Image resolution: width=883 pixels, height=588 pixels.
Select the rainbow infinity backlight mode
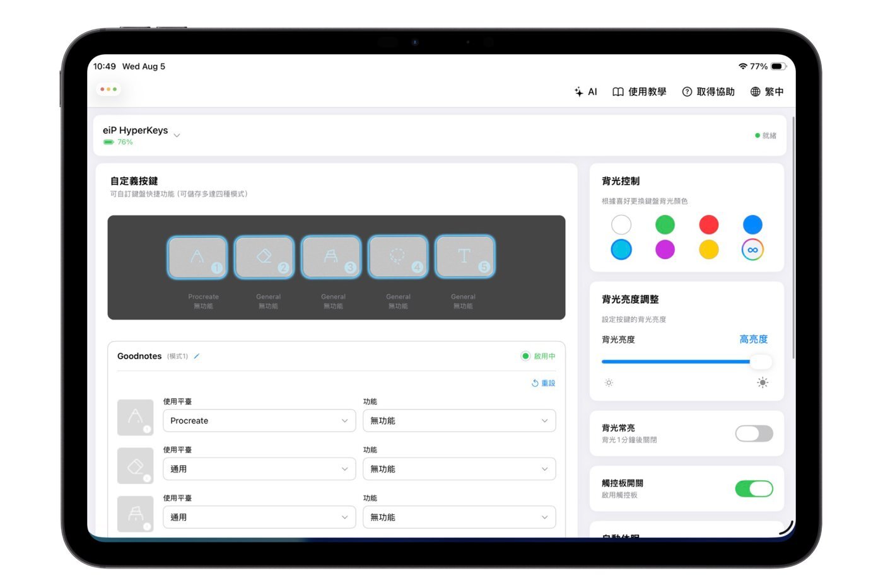(x=752, y=250)
